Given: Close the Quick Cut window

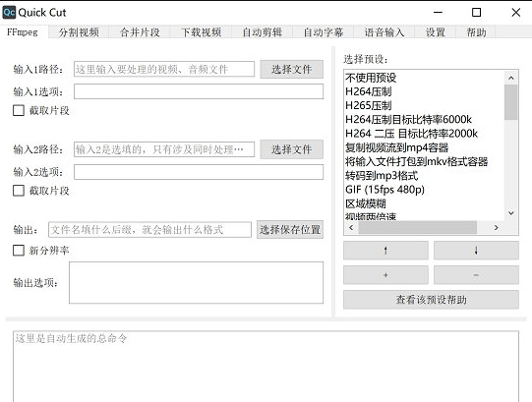Looking at the screenshot, I should pos(515,13).
